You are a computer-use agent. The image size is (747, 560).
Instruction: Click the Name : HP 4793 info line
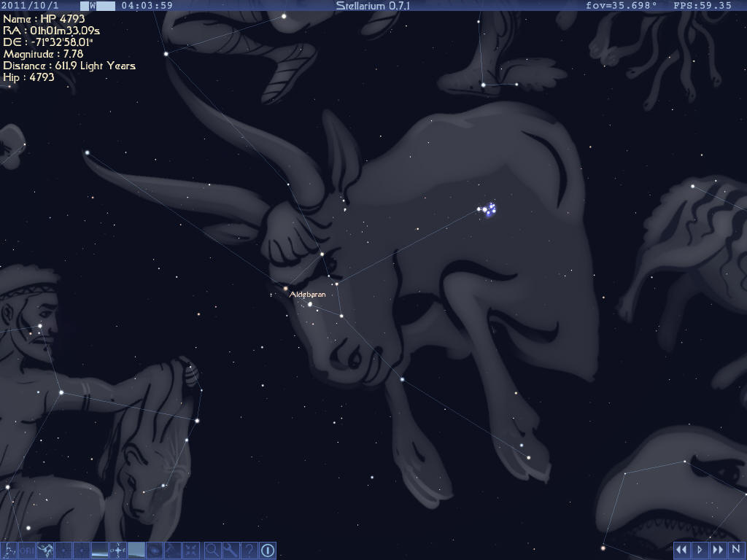coord(44,19)
